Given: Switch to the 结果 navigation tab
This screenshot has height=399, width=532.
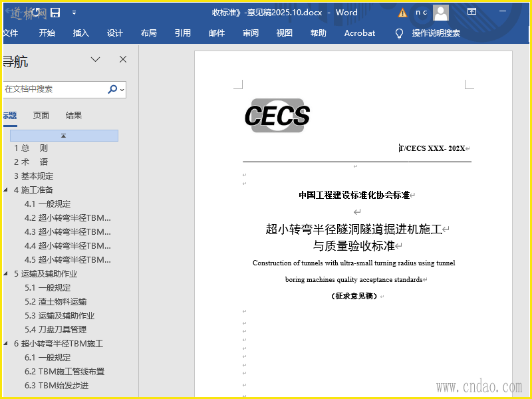Looking at the screenshot, I should (x=74, y=115).
